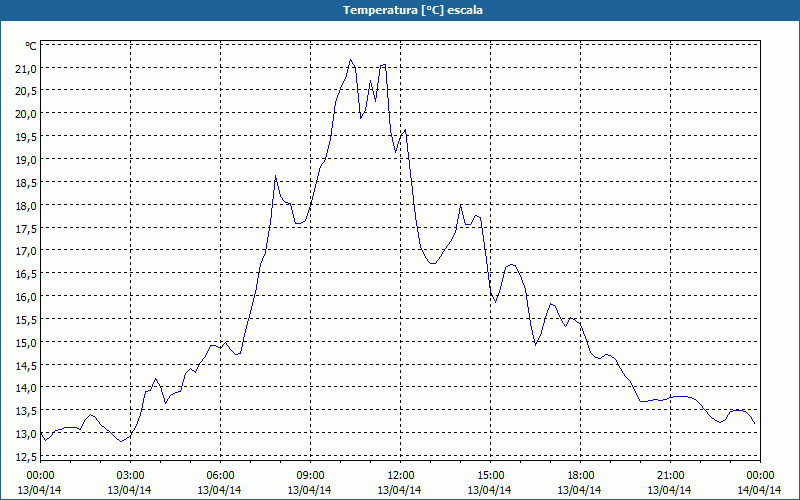Viewport: 800px width, 500px height.
Task: Select the 13,0 y-axis value
Action: click(26, 434)
